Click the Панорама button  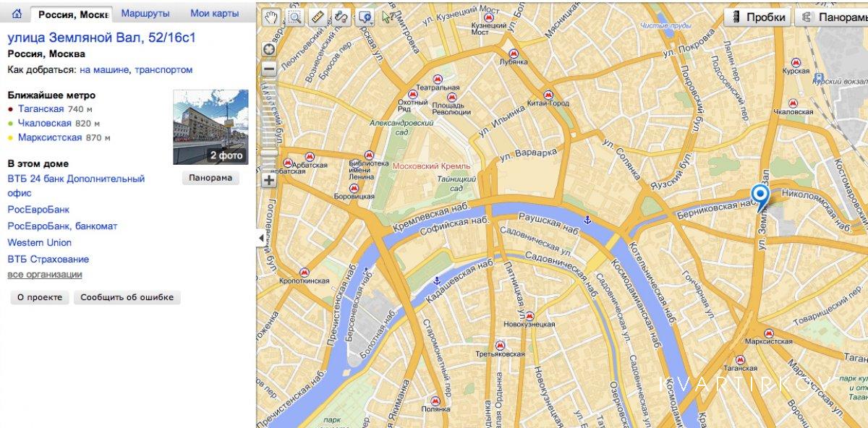pos(210,178)
